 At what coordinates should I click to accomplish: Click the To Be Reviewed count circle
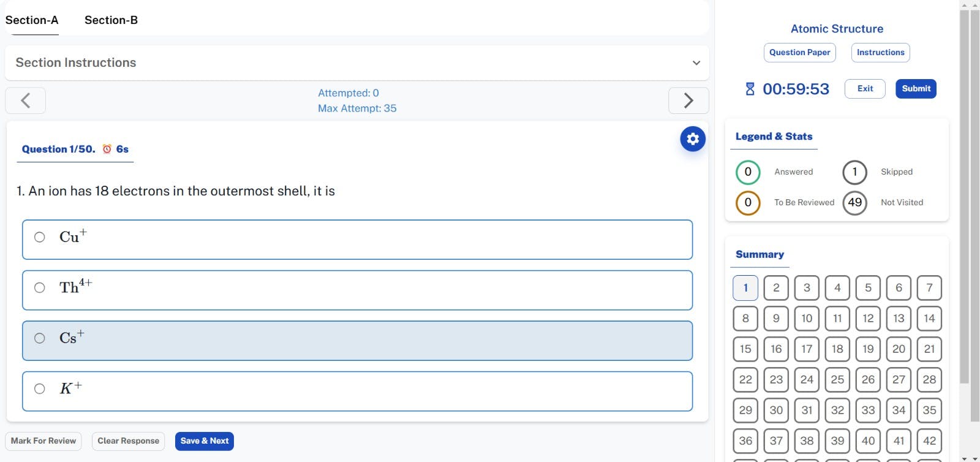(x=747, y=203)
